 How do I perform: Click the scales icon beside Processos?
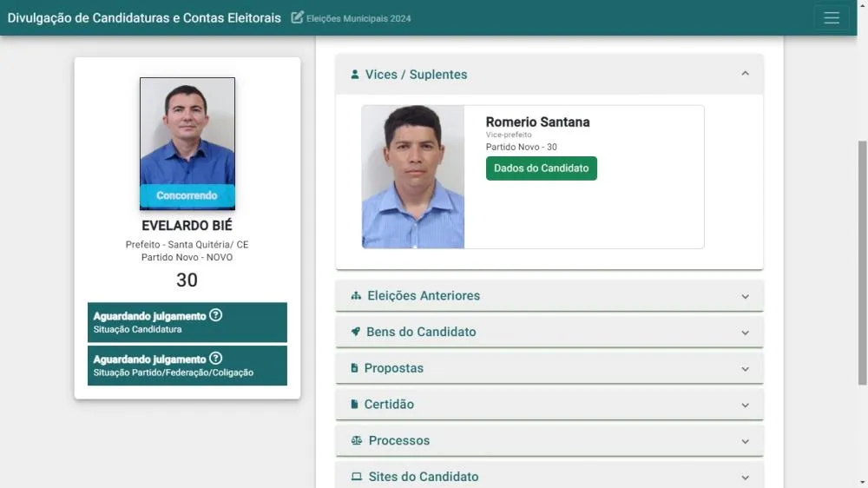(x=356, y=441)
